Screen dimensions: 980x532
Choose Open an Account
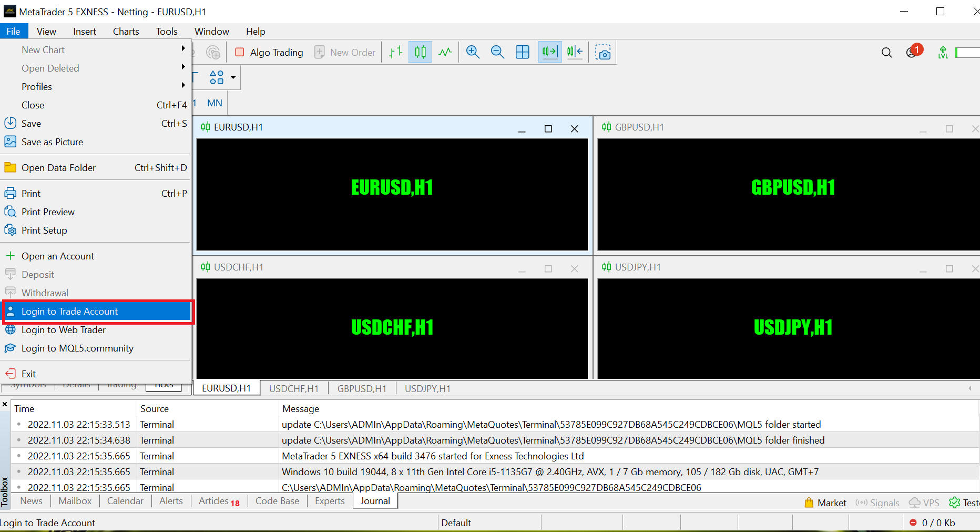(96, 256)
